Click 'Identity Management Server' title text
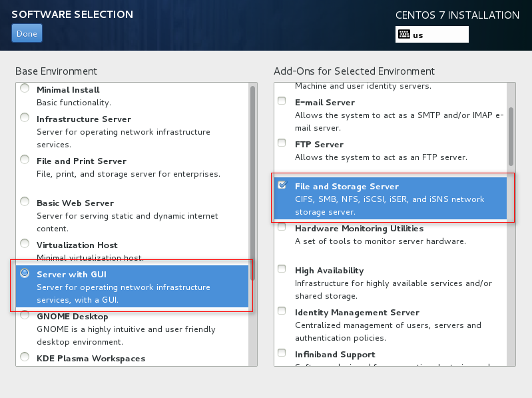532x398 pixels. tap(357, 313)
